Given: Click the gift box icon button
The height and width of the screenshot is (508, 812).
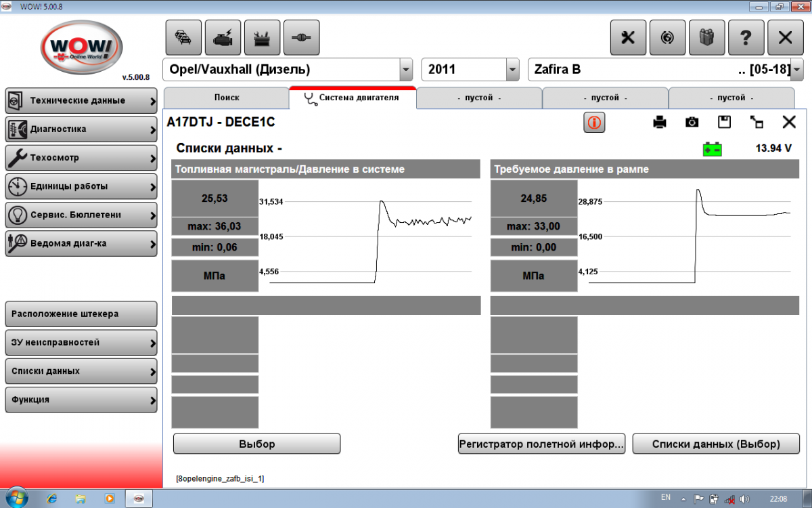Looking at the screenshot, I should click(x=706, y=38).
